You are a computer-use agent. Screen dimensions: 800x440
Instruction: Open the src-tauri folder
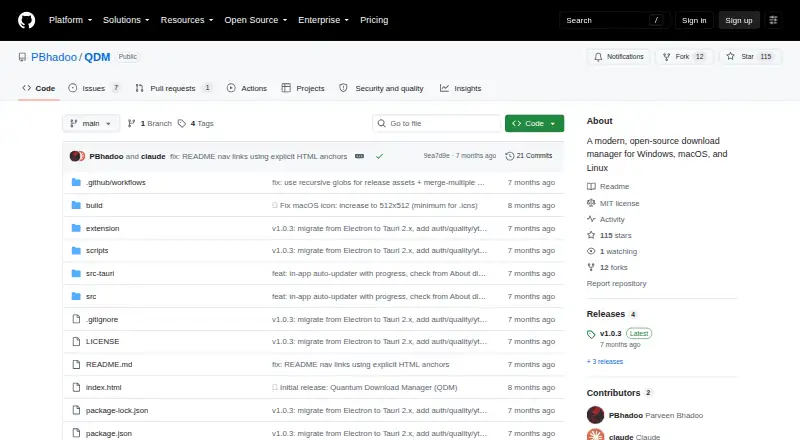(x=100, y=274)
